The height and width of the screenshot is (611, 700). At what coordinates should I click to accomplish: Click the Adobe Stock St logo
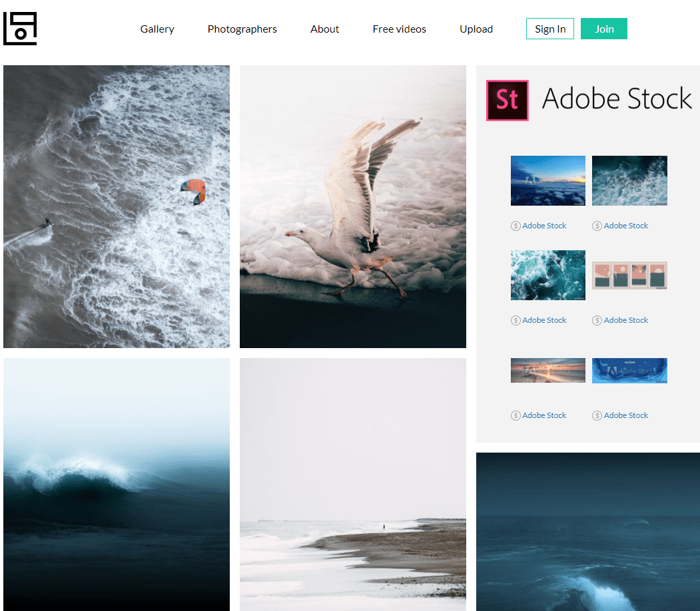[x=507, y=101]
